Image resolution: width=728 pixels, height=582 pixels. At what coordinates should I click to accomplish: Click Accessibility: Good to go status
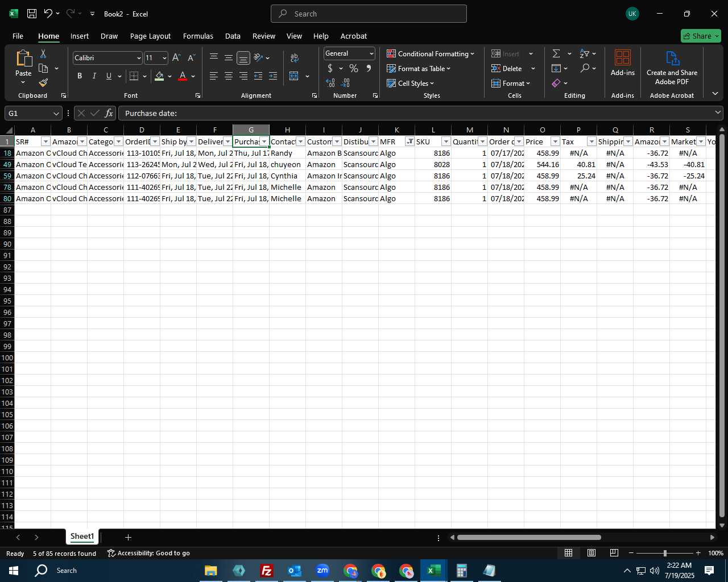click(x=148, y=553)
